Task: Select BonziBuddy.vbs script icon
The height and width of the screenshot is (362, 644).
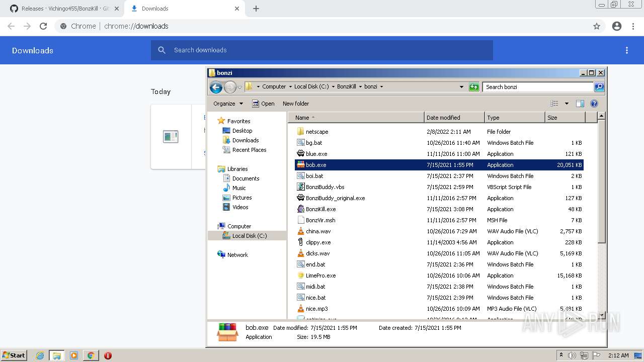Action: 300,187
